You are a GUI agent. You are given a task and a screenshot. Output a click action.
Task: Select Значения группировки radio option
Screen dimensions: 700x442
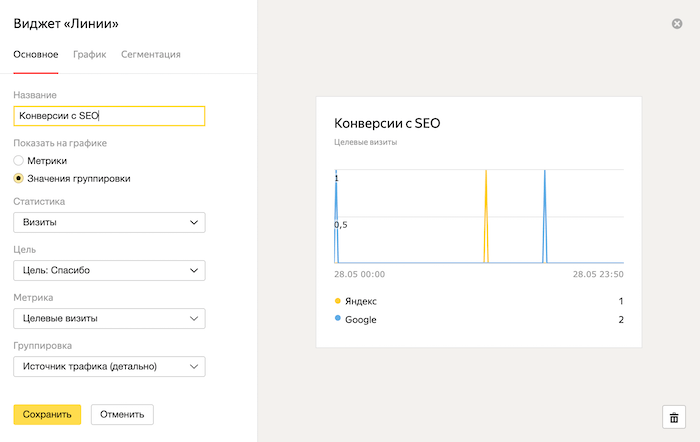click(x=19, y=178)
